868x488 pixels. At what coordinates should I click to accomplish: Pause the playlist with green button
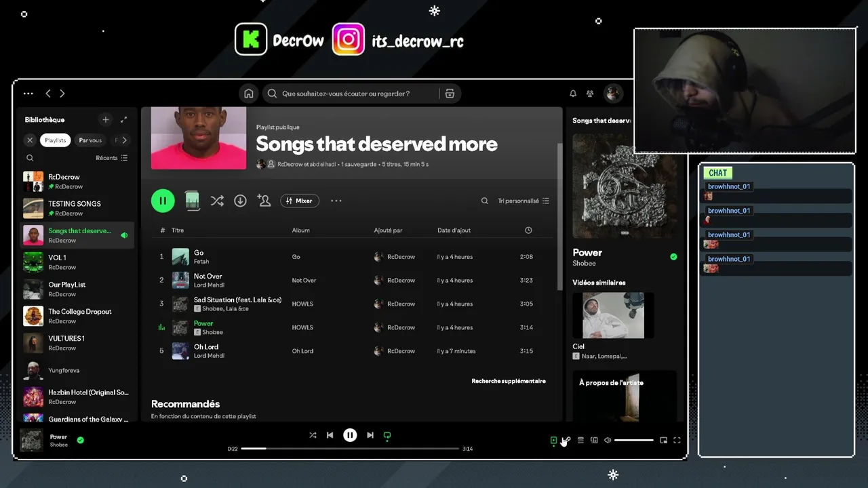click(163, 201)
